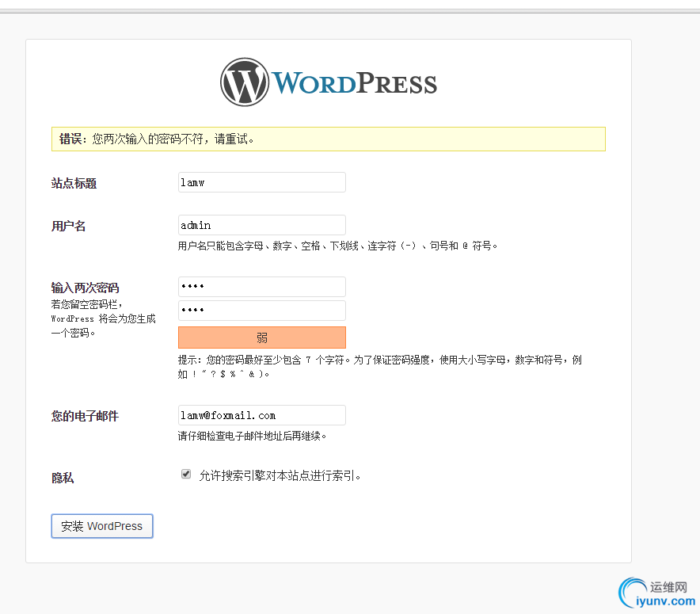This screenshot has width=700, height=614.
Task: Click the 请仔细检查电子邮件地址后再继续 notice
Action: click(x=253, y=436)
